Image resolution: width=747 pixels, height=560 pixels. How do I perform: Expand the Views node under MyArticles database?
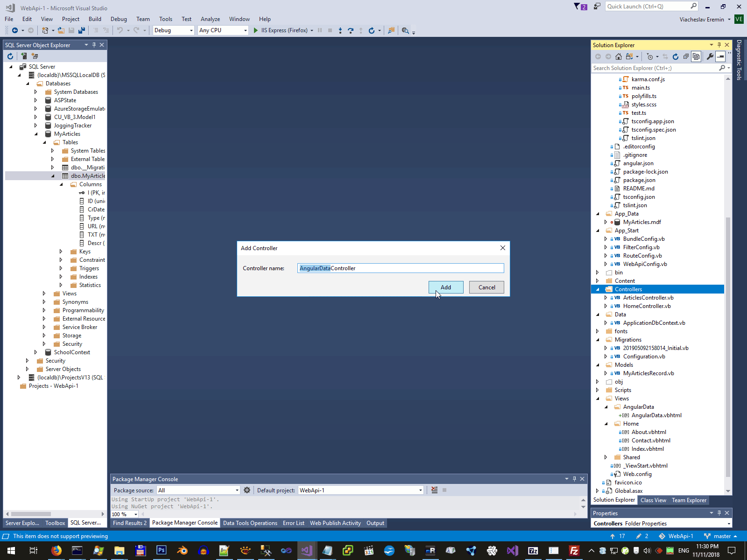(x=44, y=294)
